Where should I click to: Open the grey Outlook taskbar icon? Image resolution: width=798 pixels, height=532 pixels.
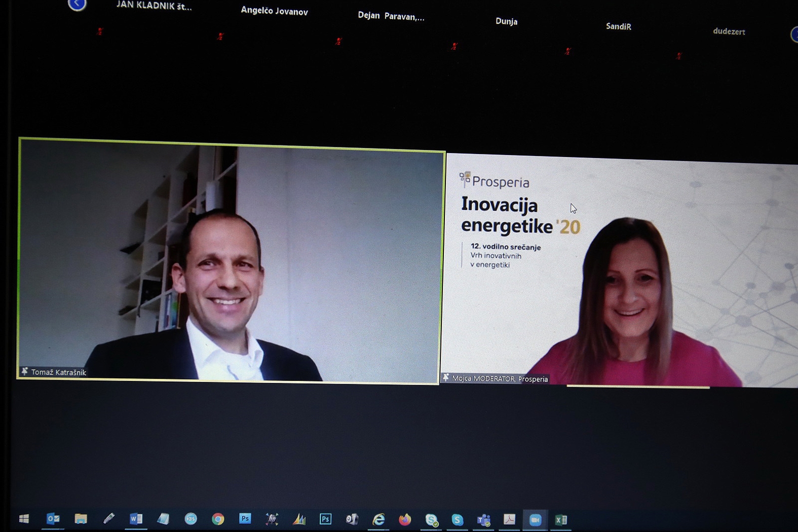[352, 519]
